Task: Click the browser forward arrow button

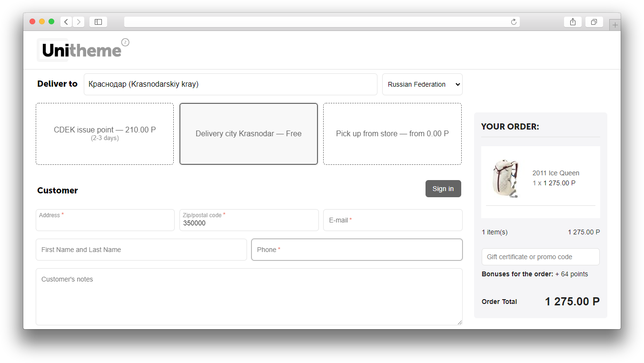Action: [79, 22]
